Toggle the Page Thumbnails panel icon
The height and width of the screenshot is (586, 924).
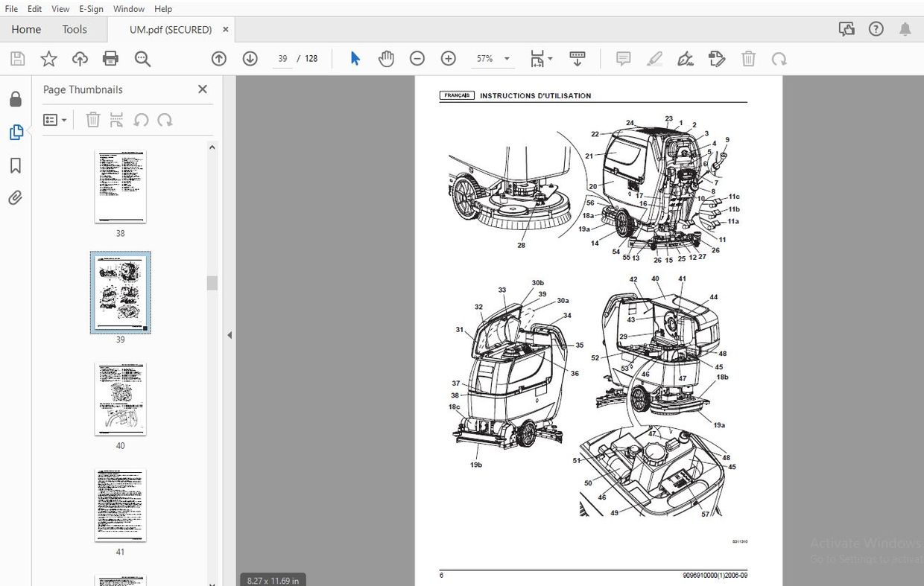16,133
